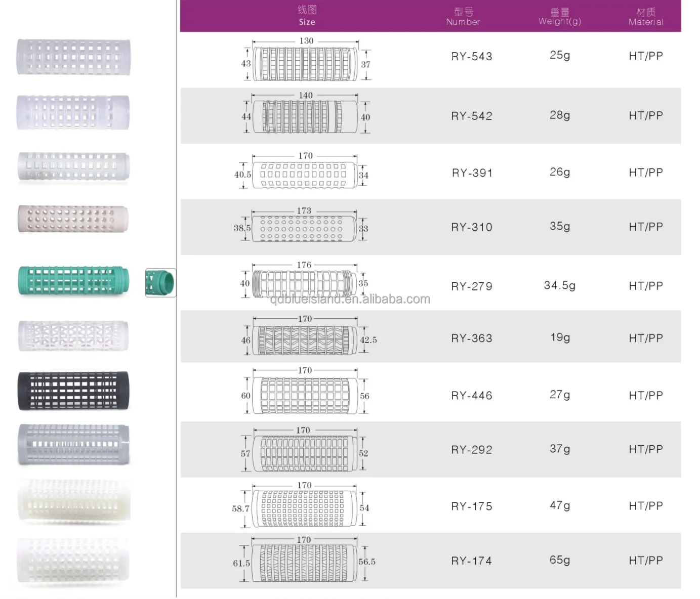700x599 pixels.
Task: Click the green dye tube product photo
Action: pos(73,281)
